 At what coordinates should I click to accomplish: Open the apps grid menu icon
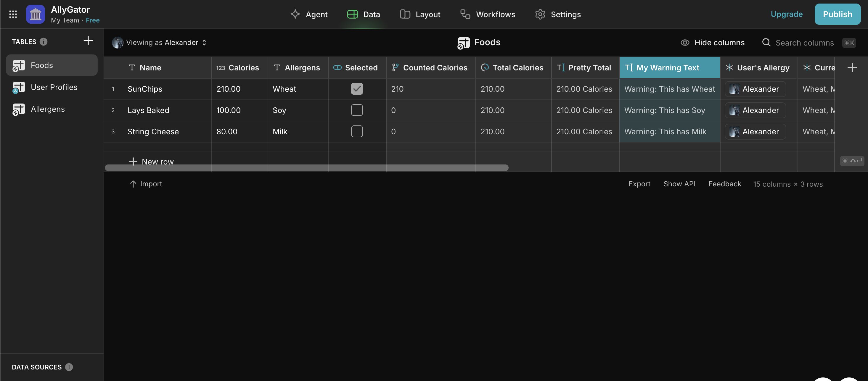pos(13,14)
